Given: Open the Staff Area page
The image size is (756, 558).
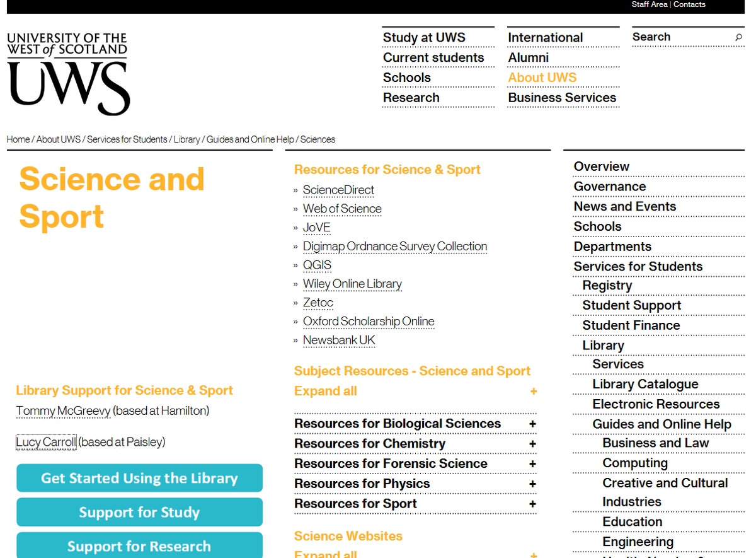Looking at the screenshot, I should point(649,4).
